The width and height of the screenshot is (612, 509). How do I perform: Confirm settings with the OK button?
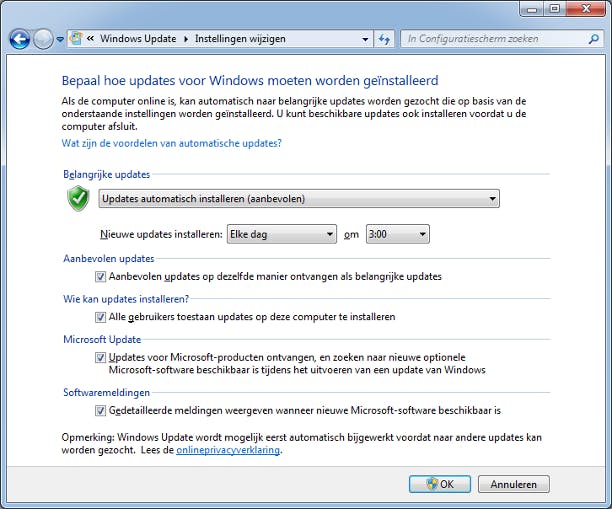pyautogui.click(x=440, y=484)
